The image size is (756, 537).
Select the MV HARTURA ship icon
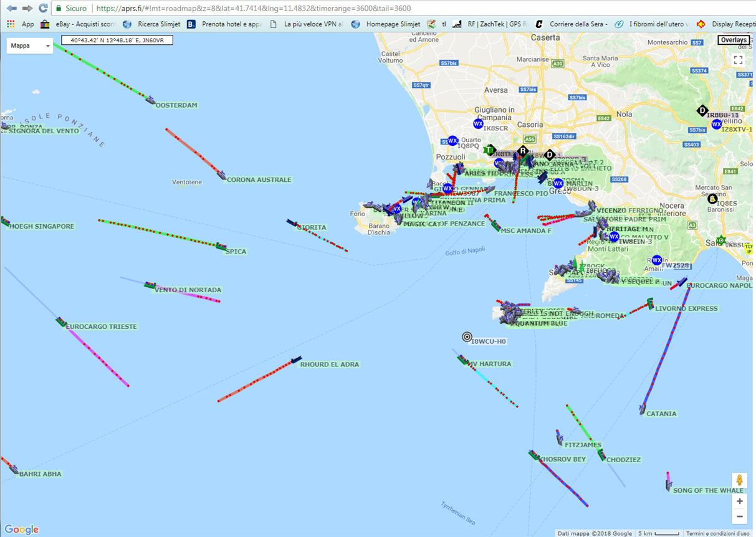pos(463,359)
